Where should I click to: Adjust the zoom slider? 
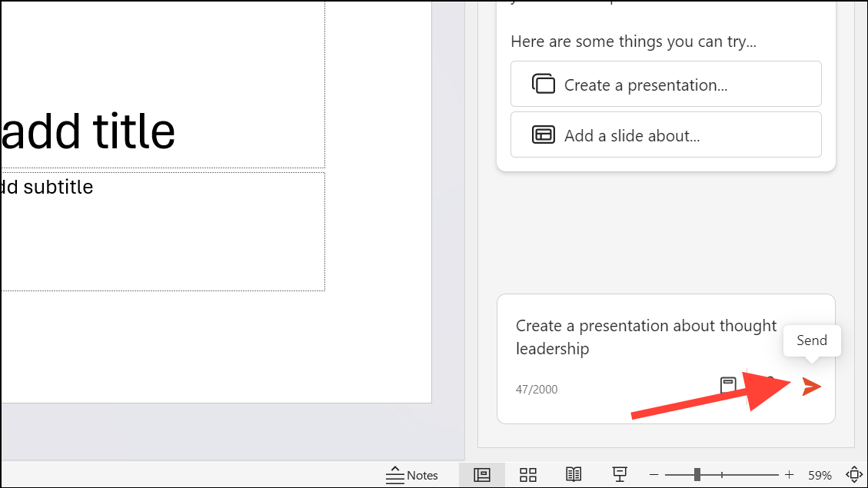698,474
